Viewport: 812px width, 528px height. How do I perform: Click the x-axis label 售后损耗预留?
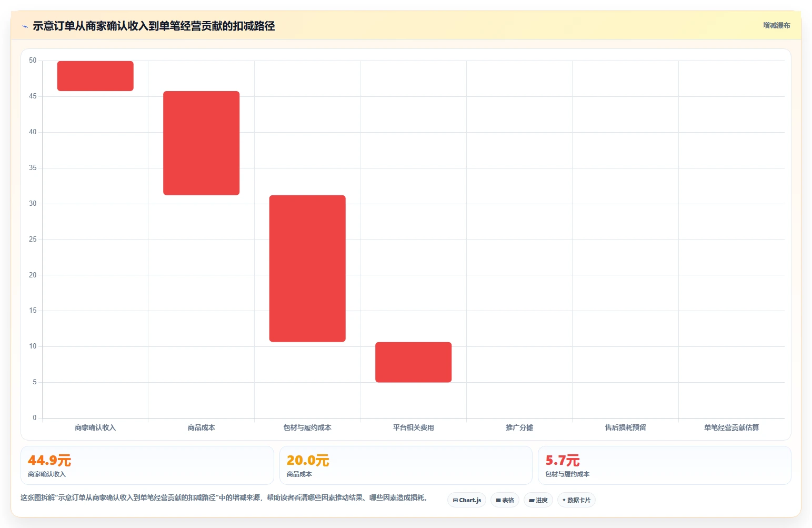[x=625, y=427]
